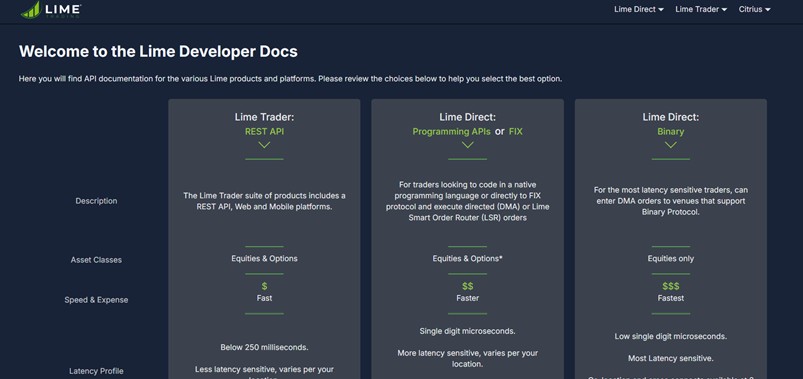The width and height of the screenshot is (803, 379).
Task: Open the REST API docs link
Action: click(264, 132)
